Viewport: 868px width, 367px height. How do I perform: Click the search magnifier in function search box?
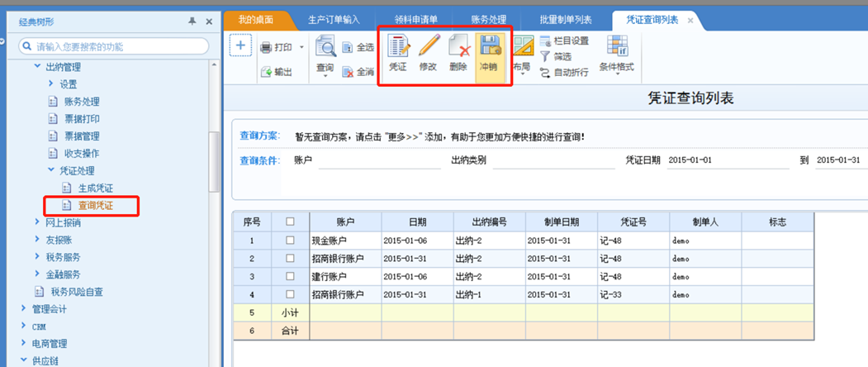tap(26, 46)
